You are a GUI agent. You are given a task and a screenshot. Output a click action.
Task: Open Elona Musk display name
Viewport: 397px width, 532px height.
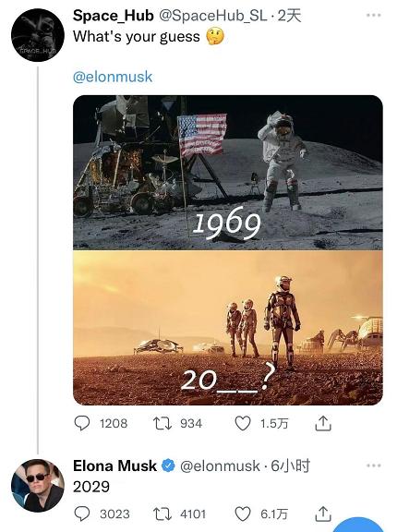(114, 465)
